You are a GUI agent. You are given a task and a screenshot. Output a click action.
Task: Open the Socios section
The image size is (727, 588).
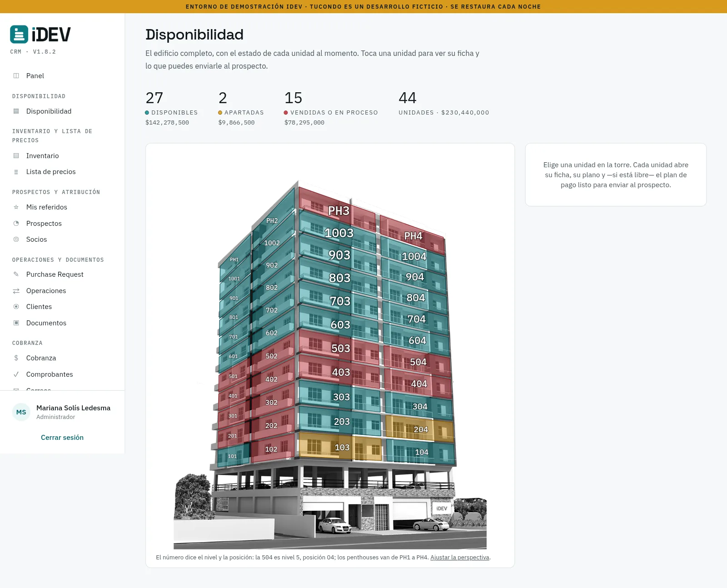point(62,239)
